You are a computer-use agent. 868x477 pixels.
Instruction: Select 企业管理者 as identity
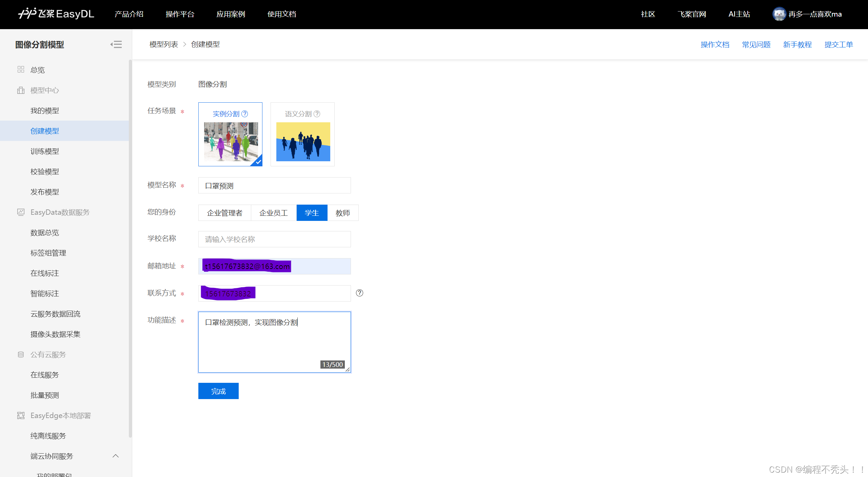click(224, 213)
